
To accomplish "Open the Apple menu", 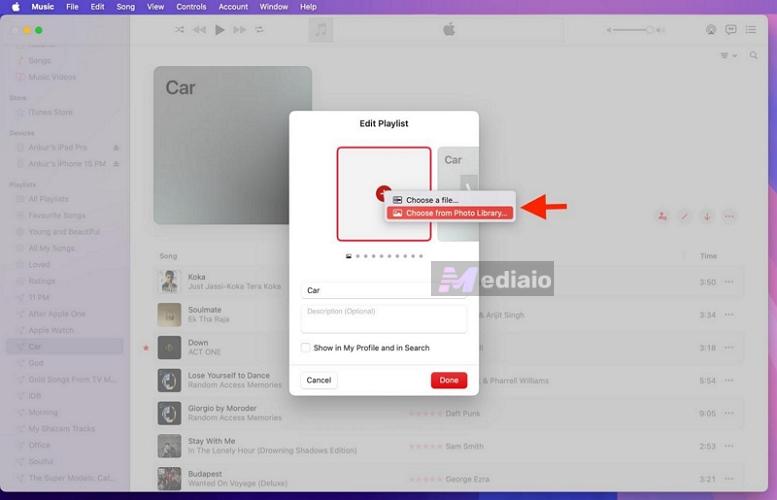I will pyautogui.click(x=15, y=7).
